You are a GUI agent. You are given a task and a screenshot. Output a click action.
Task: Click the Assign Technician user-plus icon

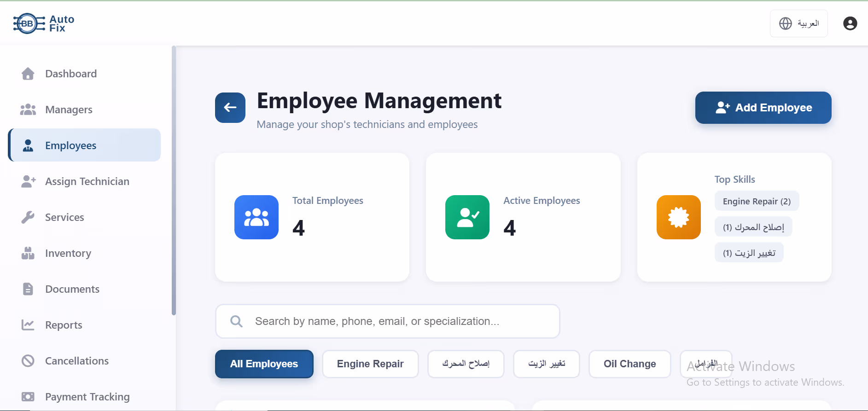point(28,181)
